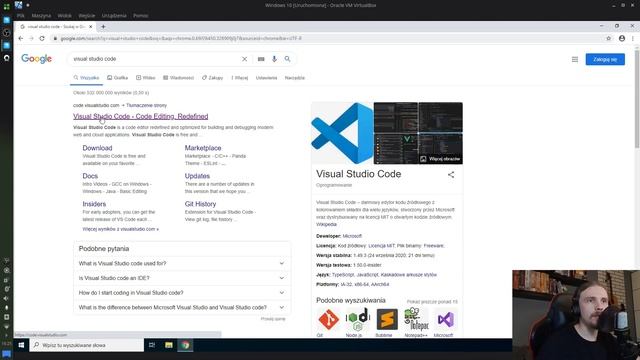Expand 'Is Visual Studio code an IDE?'
This screenshot has width=640, height=360.
182,278
